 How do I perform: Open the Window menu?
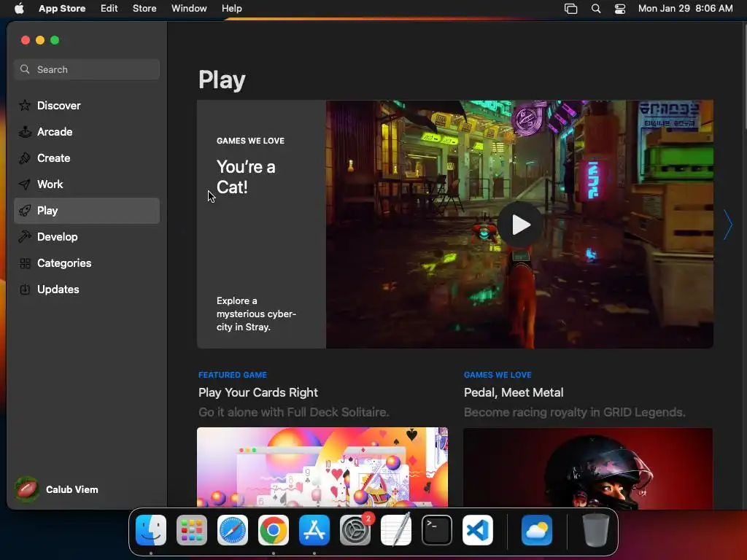[x=189, y=9]
